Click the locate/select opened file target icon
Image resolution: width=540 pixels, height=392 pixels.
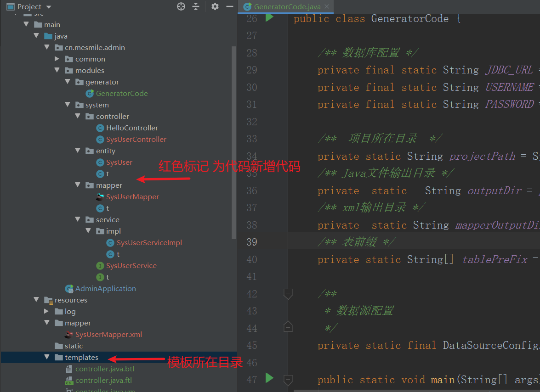pyautogui.click(x=181, y=6)
